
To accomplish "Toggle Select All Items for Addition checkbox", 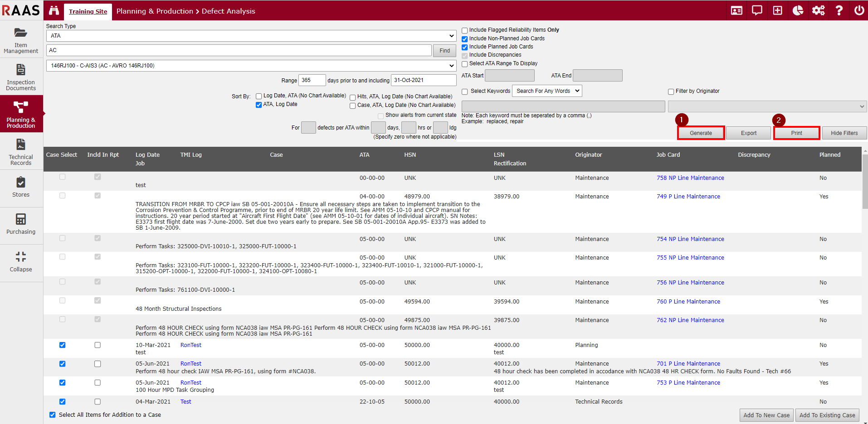I will (53, 415).
